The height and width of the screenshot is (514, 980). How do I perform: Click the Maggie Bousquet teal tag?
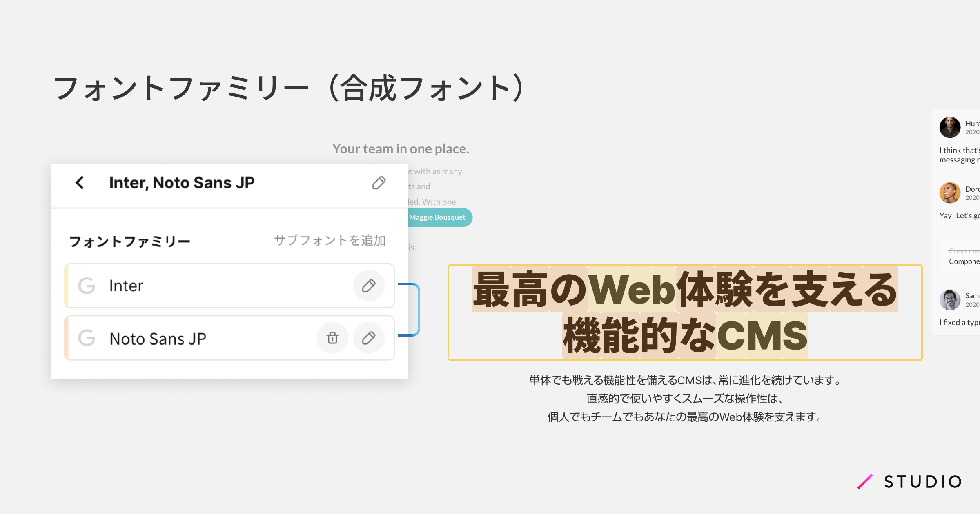click(440, 217)
